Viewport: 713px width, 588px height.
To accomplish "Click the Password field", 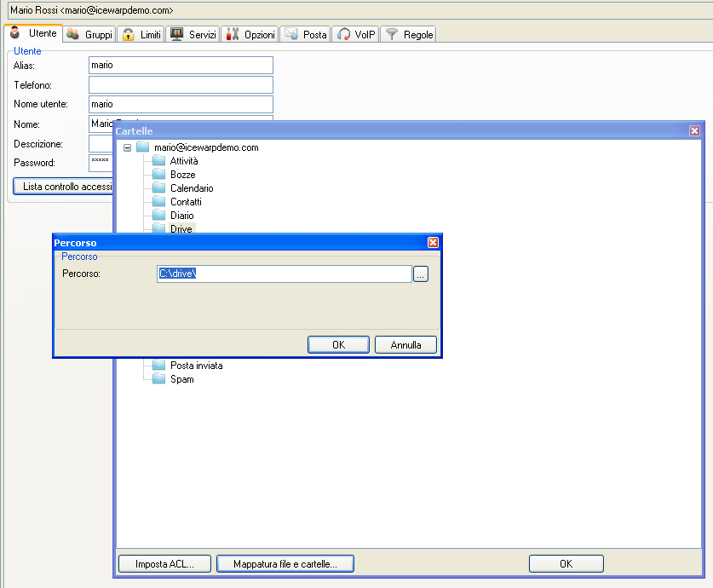I will click(x=101, y=163).
